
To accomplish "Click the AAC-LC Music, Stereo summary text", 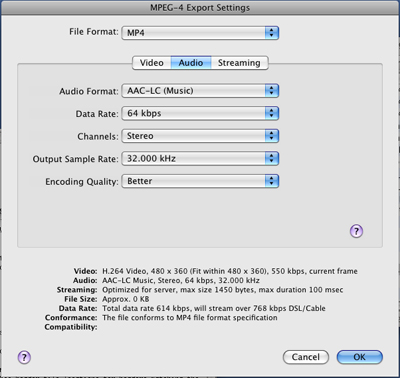I will tap(181, 280).
